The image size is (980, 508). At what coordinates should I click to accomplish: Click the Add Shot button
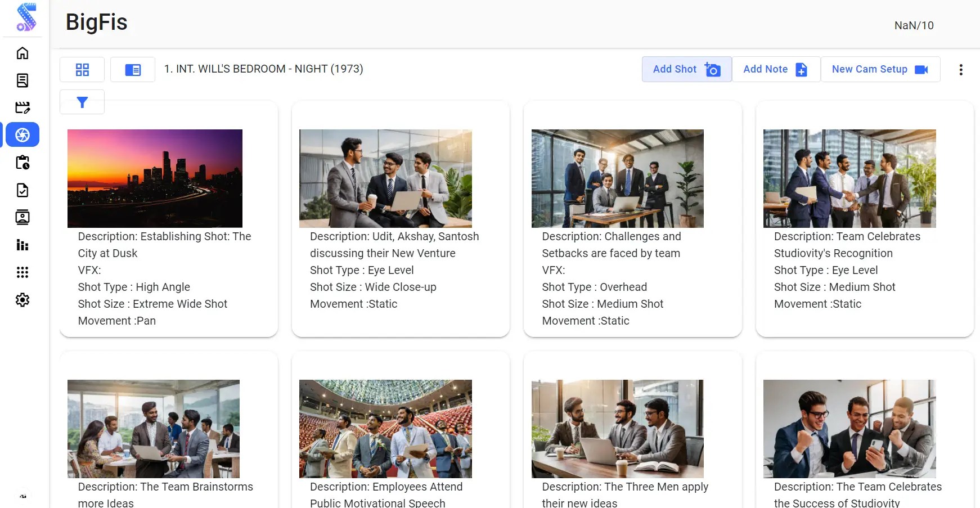click(x=686, y=69)
